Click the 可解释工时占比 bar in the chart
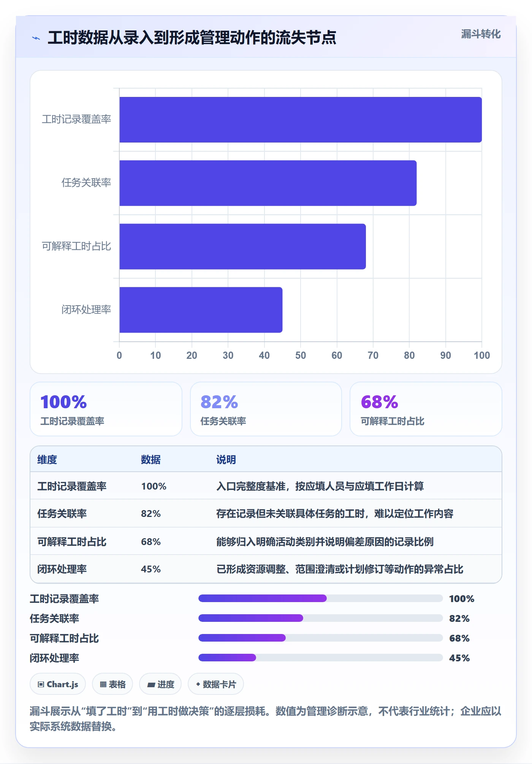Screen dimensions: 532x764 click(x=242, y=247)
